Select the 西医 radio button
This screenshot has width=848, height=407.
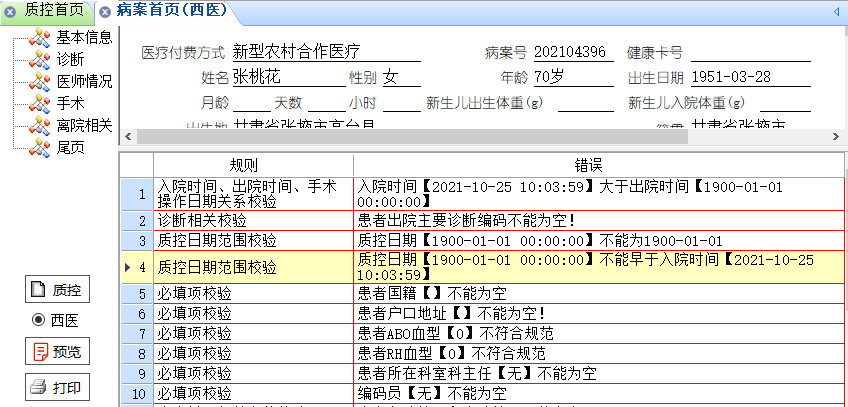tap(39, 320)
